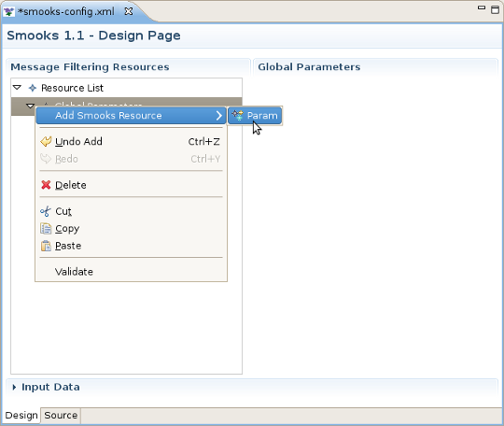Click the Paste clipboard icon
This screenshot has width=504, height=426.
click(x=46, y=246)
